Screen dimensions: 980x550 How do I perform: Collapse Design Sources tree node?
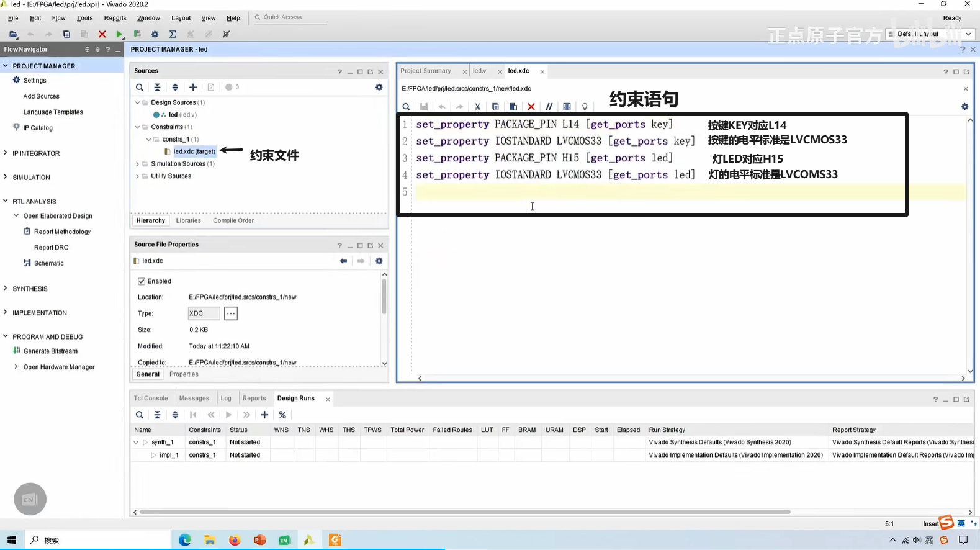click(138, 102)
